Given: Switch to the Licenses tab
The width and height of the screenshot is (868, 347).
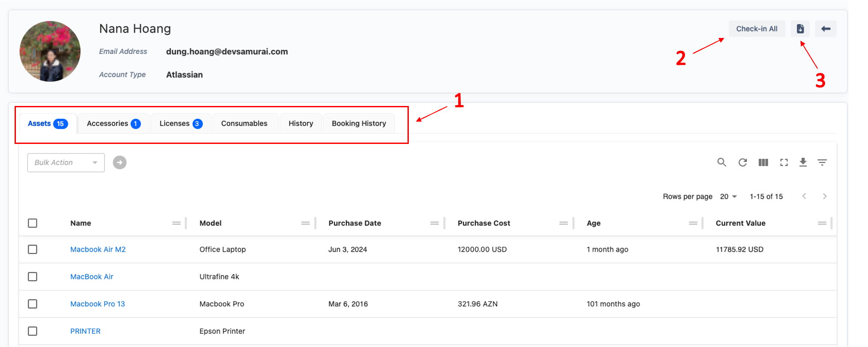Looking at the screenshot, I should pyautogui.click(x=181, y=124).
